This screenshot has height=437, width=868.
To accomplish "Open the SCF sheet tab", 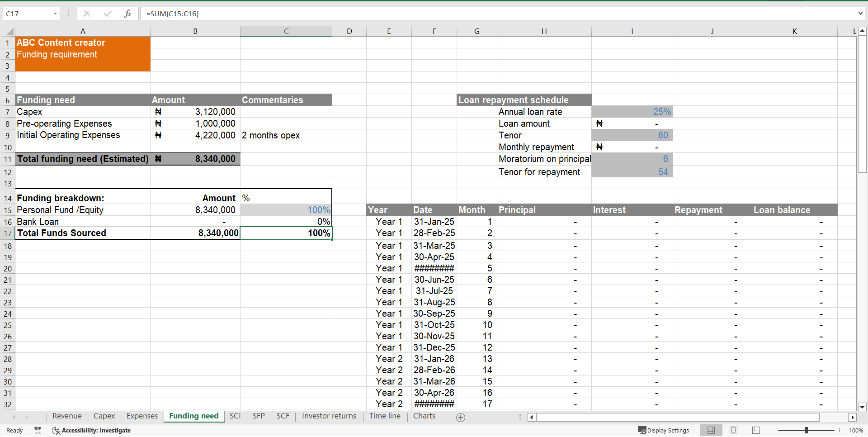I will click(x=283, y=416).
